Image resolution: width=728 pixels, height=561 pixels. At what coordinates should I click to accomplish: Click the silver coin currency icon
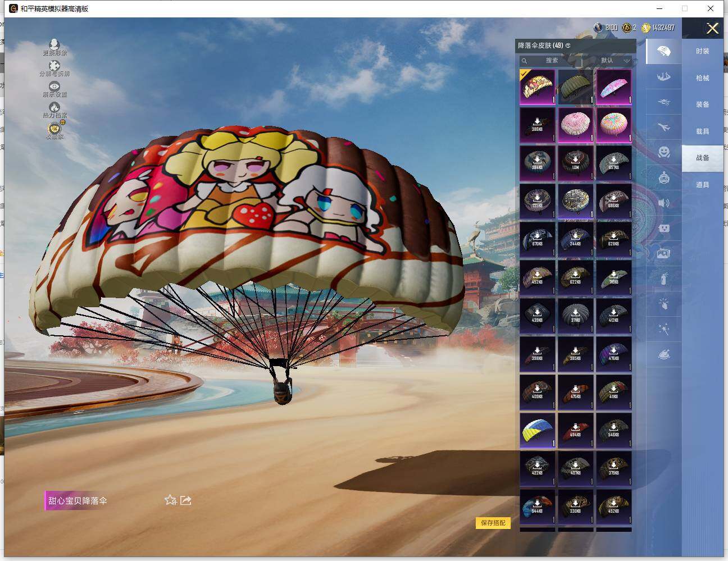click(x=599, y=28)
